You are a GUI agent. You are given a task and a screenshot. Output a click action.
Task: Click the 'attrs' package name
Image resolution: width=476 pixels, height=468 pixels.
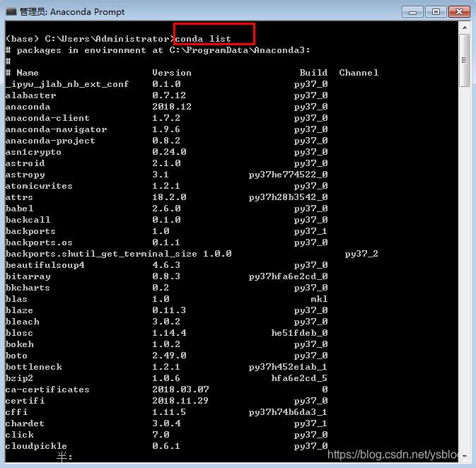coord(19,197)
